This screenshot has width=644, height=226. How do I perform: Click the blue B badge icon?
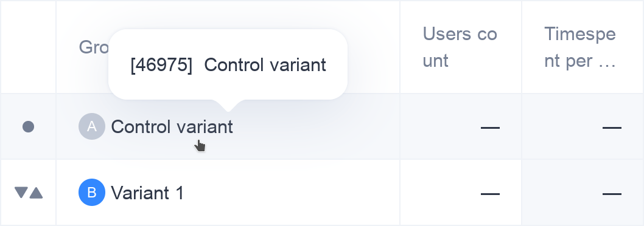click(92, 192)
